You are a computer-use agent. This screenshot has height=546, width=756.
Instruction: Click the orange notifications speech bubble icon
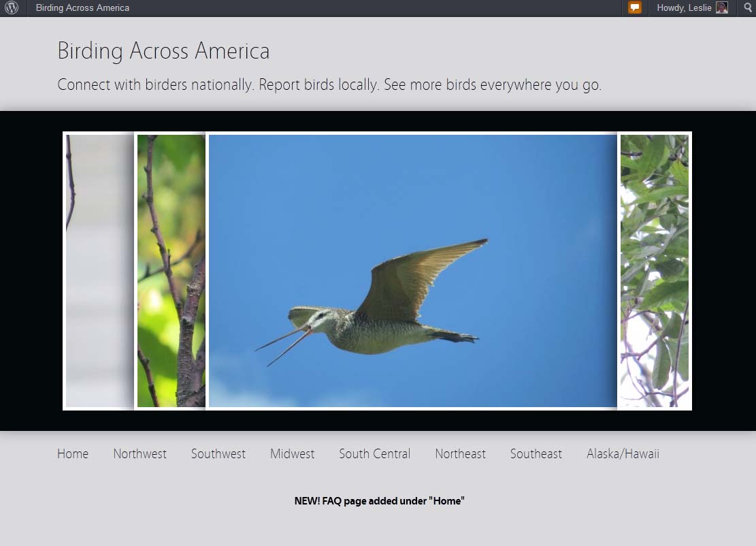[634, 8]
